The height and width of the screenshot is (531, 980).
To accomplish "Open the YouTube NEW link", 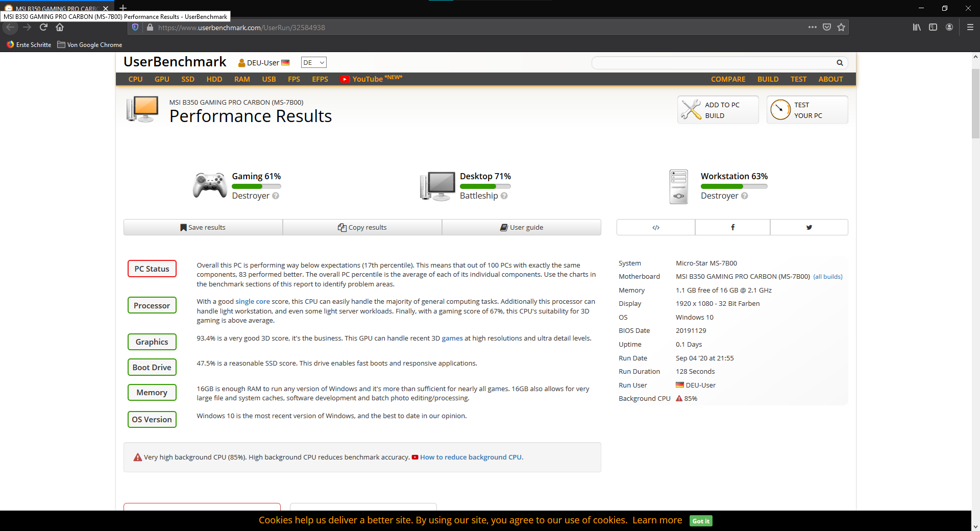I will (x=372, y=79).
